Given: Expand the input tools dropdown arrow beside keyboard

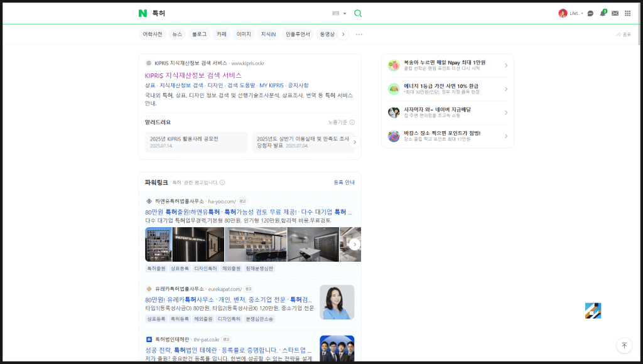Looking at the screenshot, I should 345,13.
